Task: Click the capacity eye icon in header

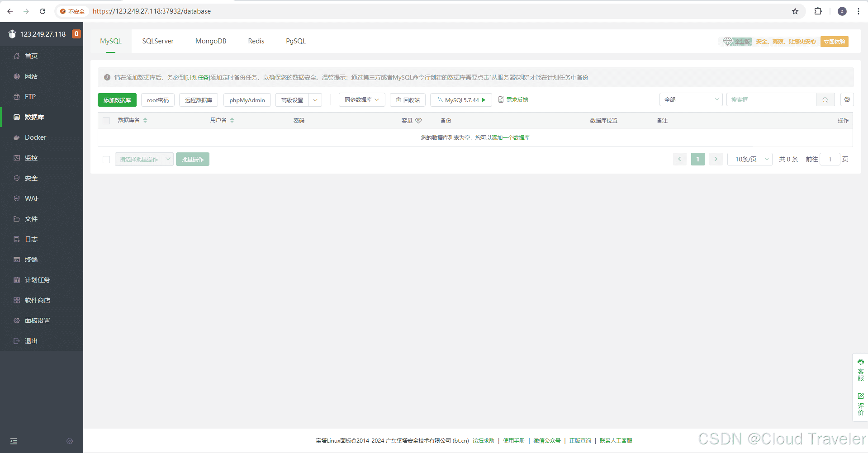Action: pos(418,120)
